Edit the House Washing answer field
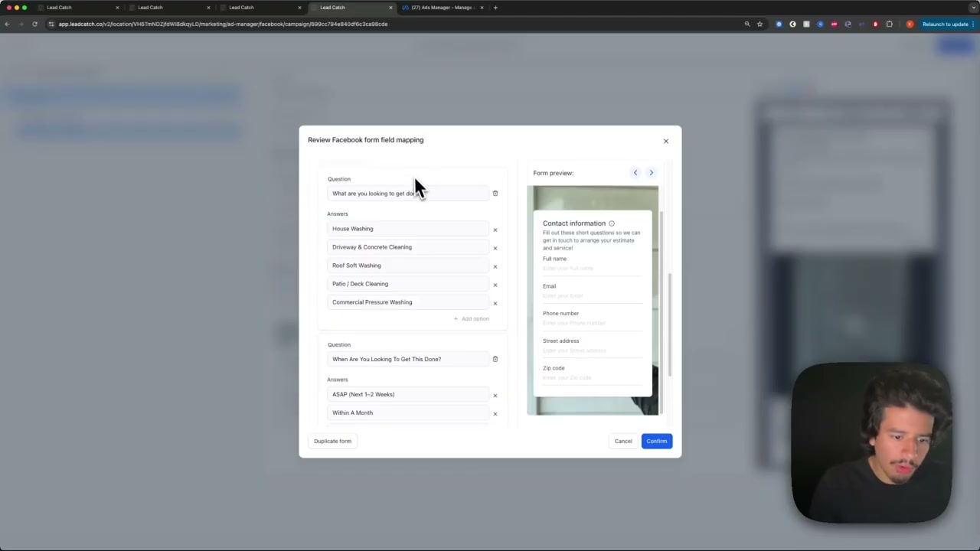 (407, 229)
